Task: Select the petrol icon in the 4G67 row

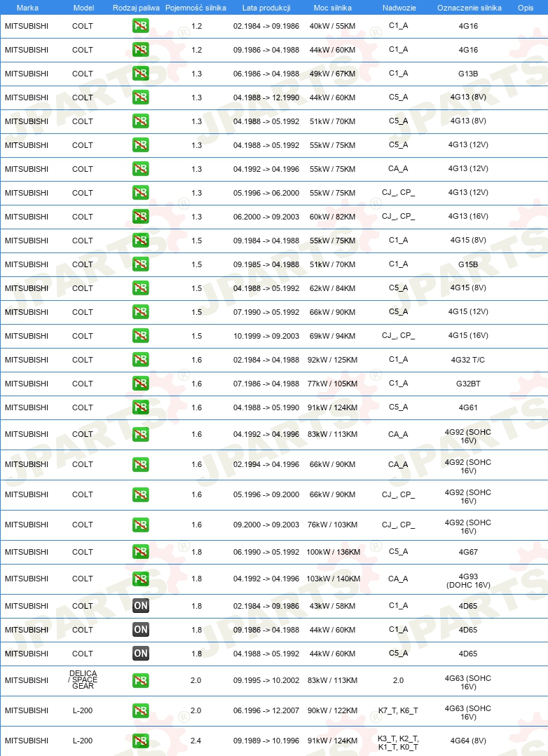Action: (x=141, y=551)
